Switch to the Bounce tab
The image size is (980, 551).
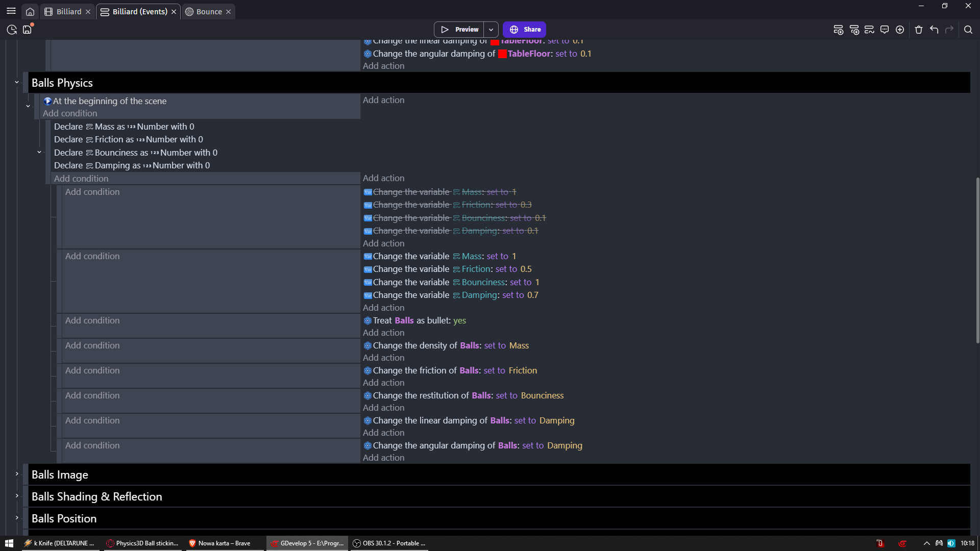pos(204,11)
